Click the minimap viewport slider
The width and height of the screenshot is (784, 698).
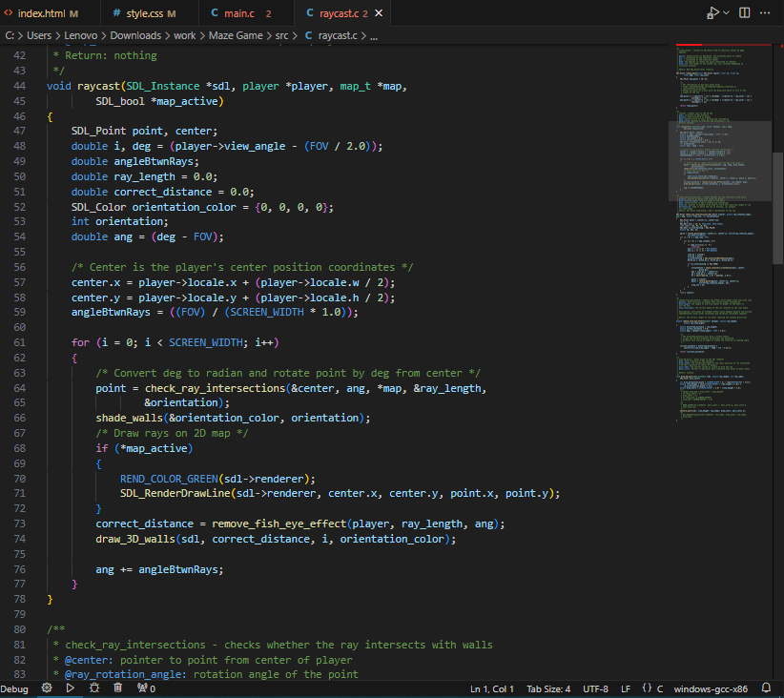coord(720,160)
